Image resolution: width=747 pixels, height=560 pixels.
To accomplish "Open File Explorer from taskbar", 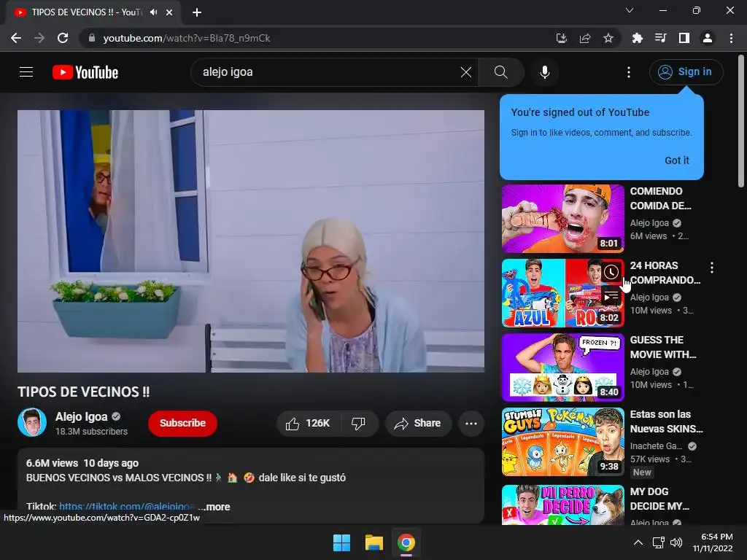I will click(x=374, y=542).
